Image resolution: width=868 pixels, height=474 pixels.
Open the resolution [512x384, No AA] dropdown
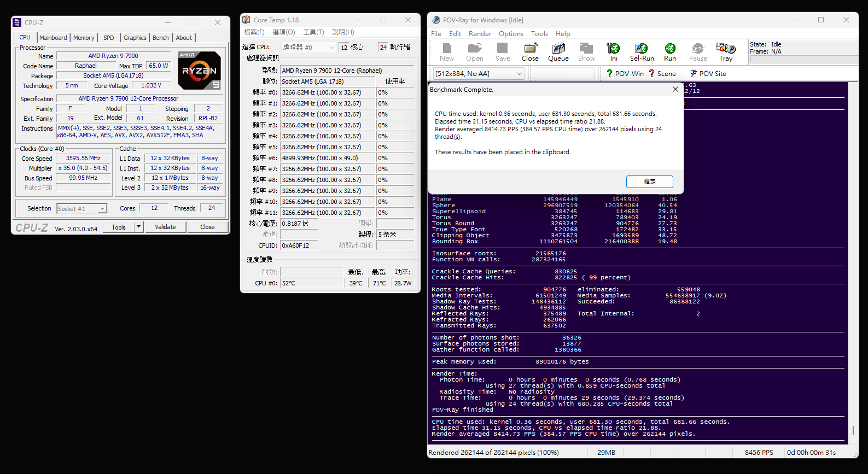tap(479, 73)
